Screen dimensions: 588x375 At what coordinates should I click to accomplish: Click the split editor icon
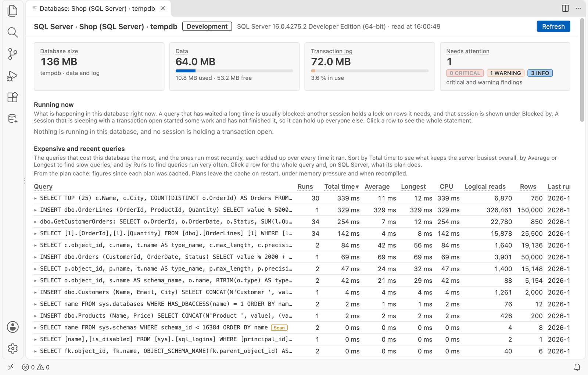click(x=566, y=8)
